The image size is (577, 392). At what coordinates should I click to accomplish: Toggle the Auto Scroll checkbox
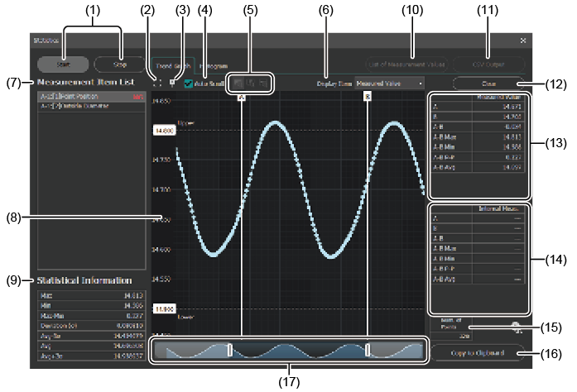tap(189, 84)
